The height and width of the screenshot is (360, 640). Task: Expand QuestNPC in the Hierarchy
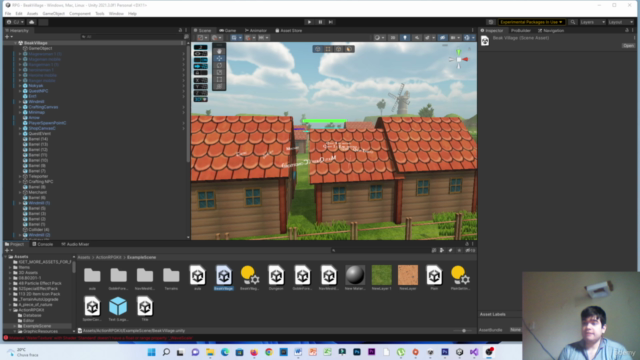pyautogui.click(x=20, y=91)
